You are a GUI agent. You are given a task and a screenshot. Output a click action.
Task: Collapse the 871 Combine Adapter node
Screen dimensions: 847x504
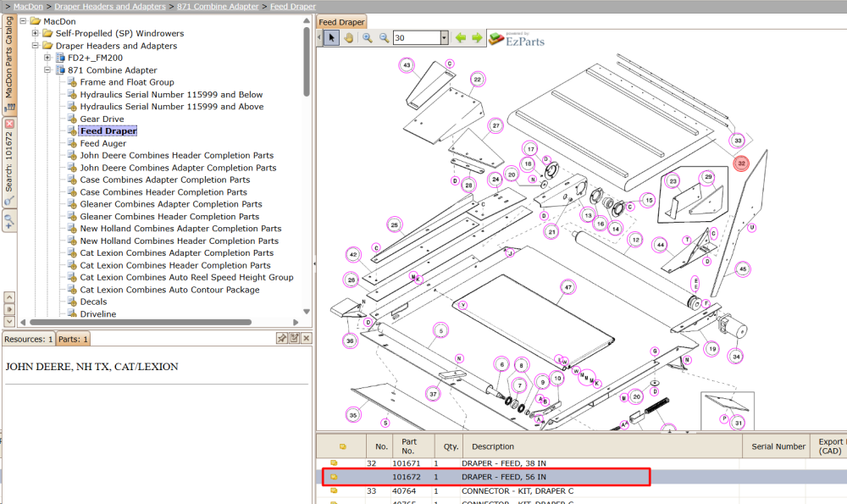pyautogui.click(x=47, y=70)
